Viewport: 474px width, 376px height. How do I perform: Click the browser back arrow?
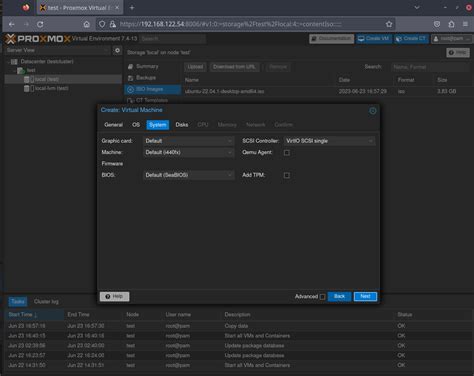pos(12,24)
